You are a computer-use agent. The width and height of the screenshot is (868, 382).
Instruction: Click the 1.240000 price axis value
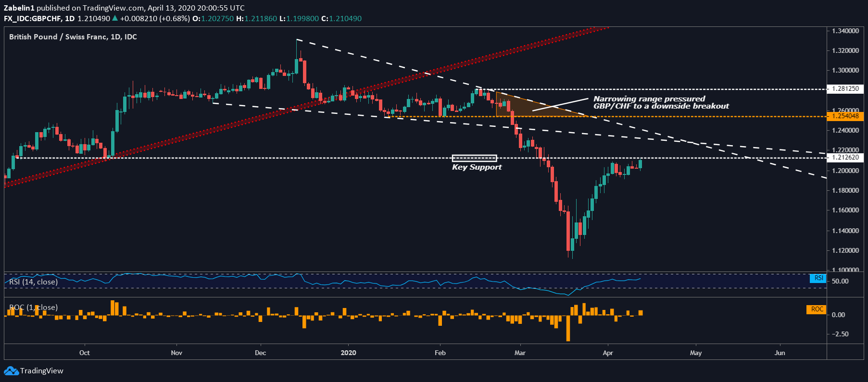click(x=845, y=130)
